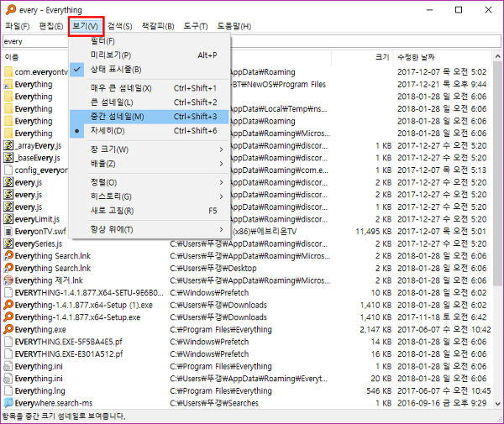Select the EveryonTV.swf file name
504x424 pixels.
tap(40, 231)
